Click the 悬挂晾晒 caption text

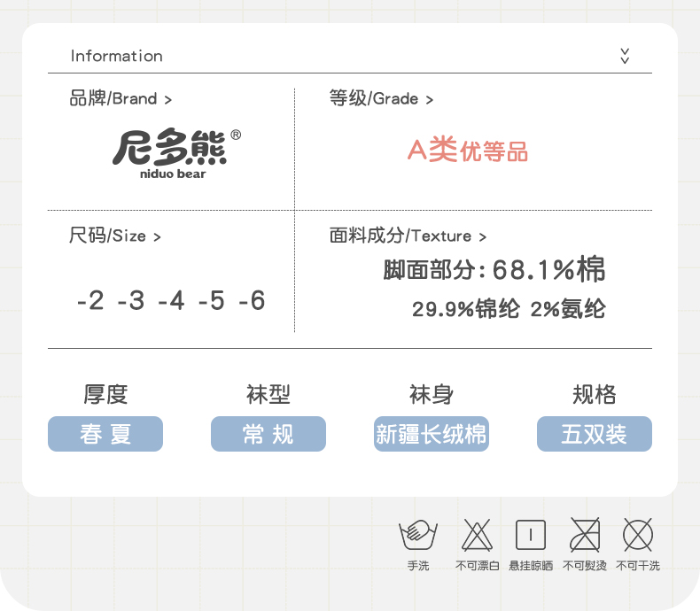pos(531,566)
